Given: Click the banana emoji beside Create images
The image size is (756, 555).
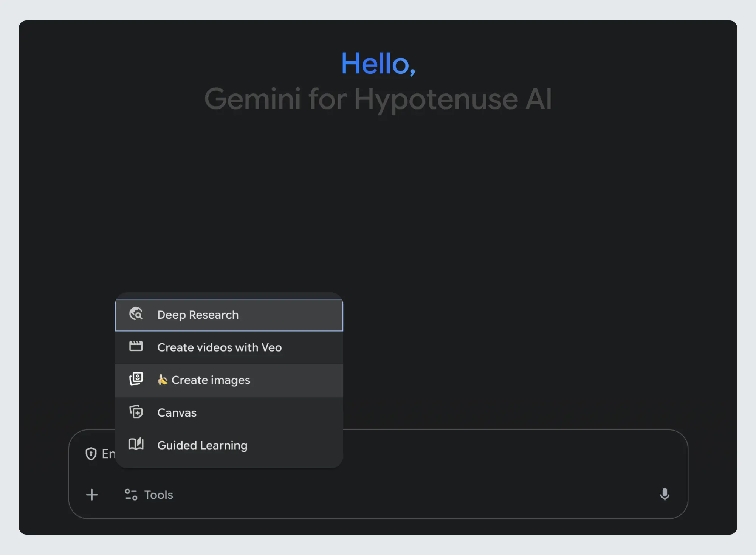Looking at the screenshot, I should tap(163, 380).
